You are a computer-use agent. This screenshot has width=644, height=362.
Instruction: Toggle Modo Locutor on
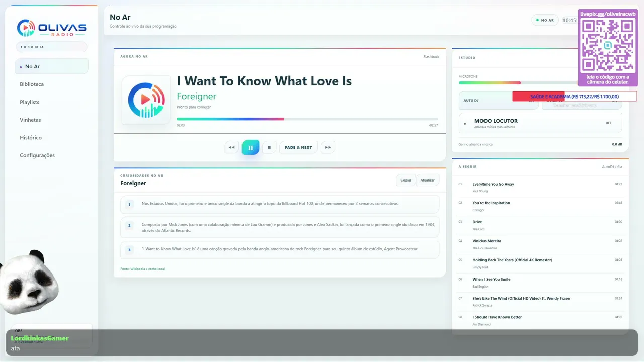(540, 123)
